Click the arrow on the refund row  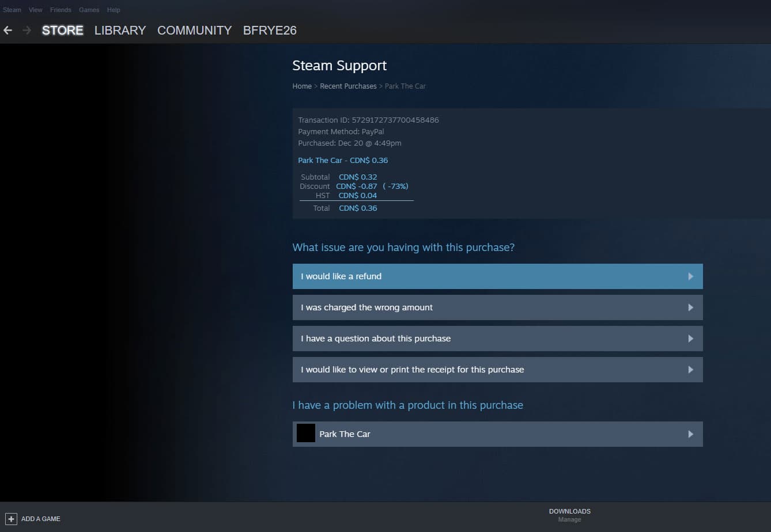coord(690,276)
